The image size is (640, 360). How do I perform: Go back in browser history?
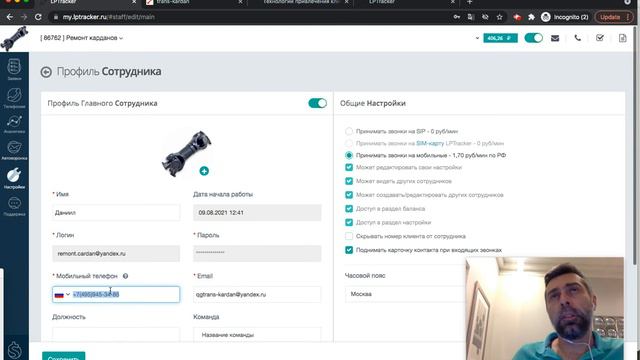10,17
